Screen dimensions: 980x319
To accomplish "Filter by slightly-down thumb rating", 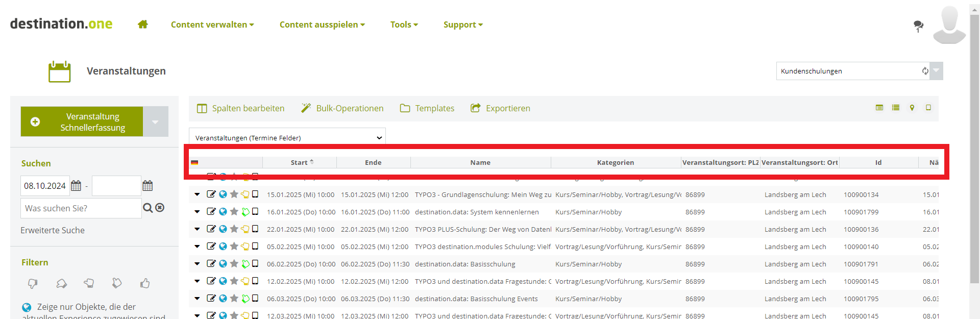I will (x=61, y=283).
